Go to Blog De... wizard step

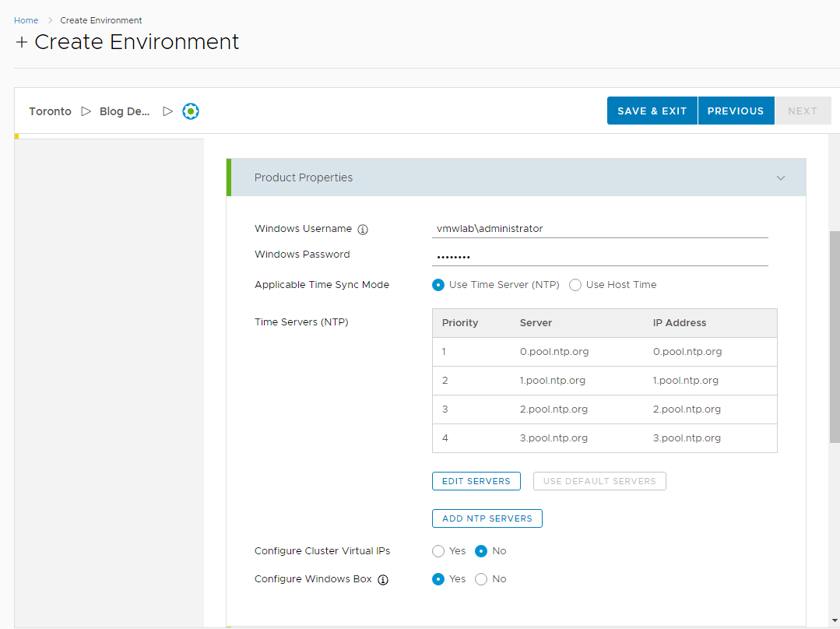click(125, 111)
